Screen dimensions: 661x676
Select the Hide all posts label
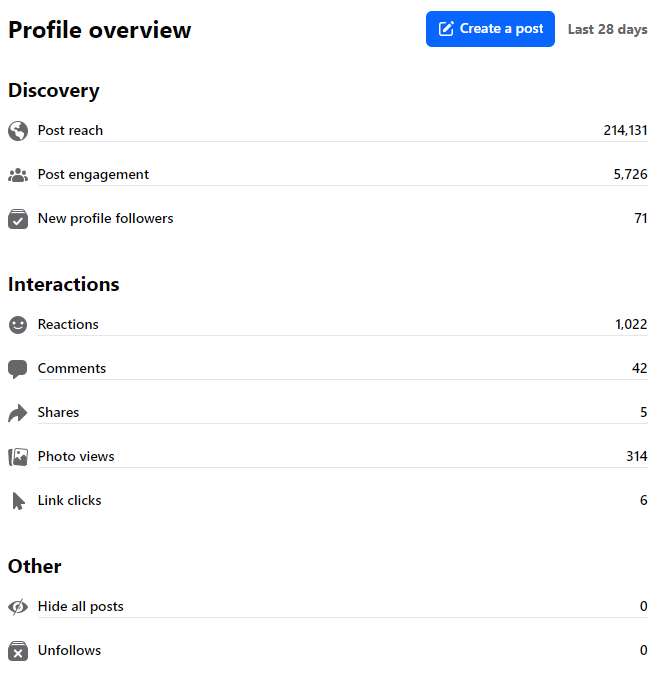pyautogui.click(x=81, y=607)
